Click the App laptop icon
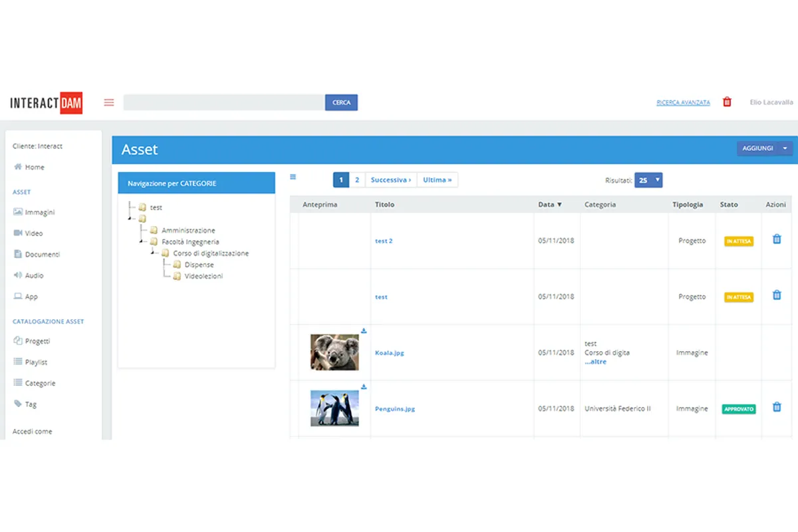The image size is (798, 532). pos(18,296)
